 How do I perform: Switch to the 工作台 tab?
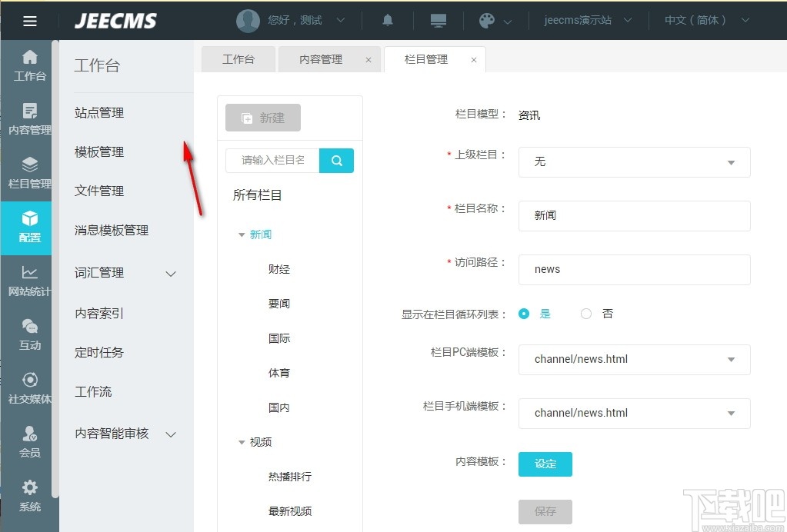238,58
